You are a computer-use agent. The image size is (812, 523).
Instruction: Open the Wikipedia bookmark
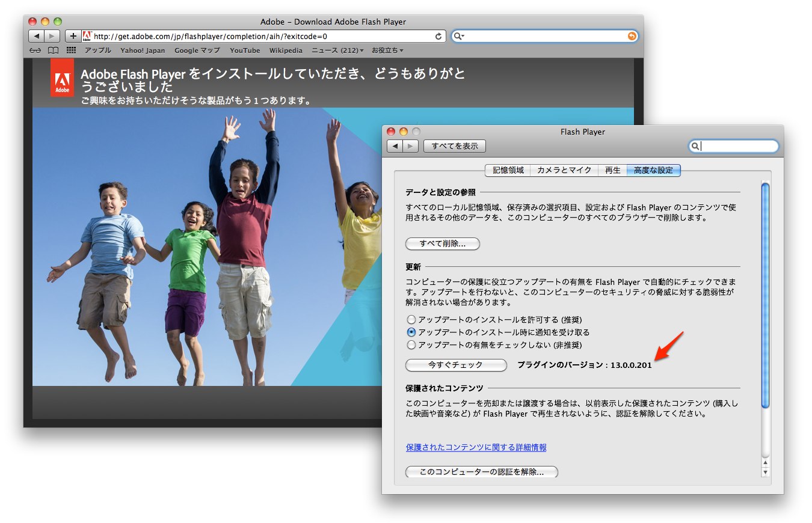tap(286, 50)
